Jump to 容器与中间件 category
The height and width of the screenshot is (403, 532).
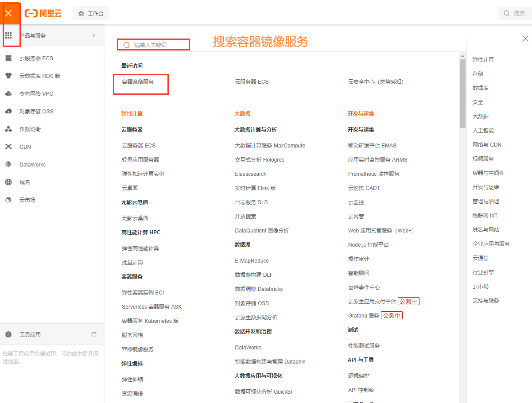pos(489,173)
